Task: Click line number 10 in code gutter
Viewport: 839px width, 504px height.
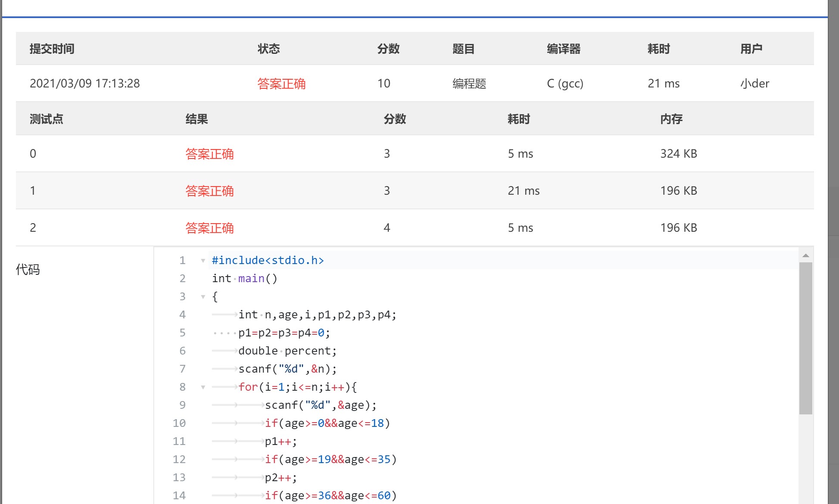Action: (x=179, y=423)
